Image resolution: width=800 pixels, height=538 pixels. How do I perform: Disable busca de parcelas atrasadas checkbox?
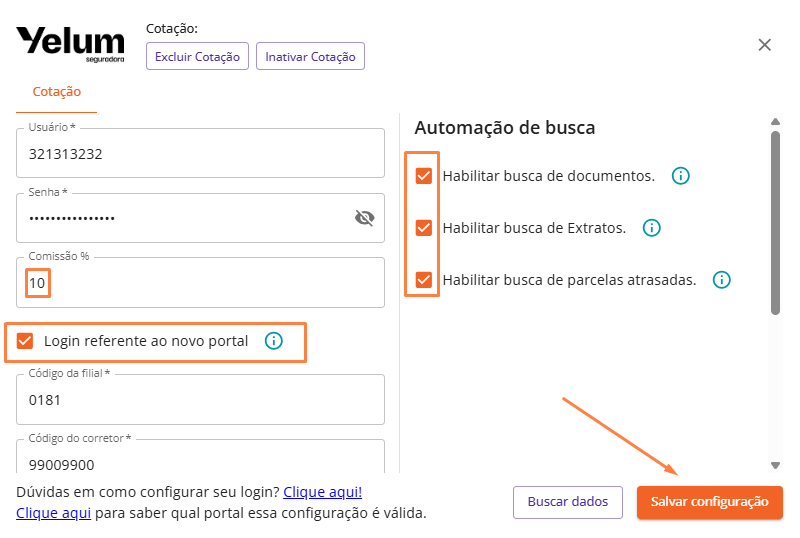coord(424,280)
